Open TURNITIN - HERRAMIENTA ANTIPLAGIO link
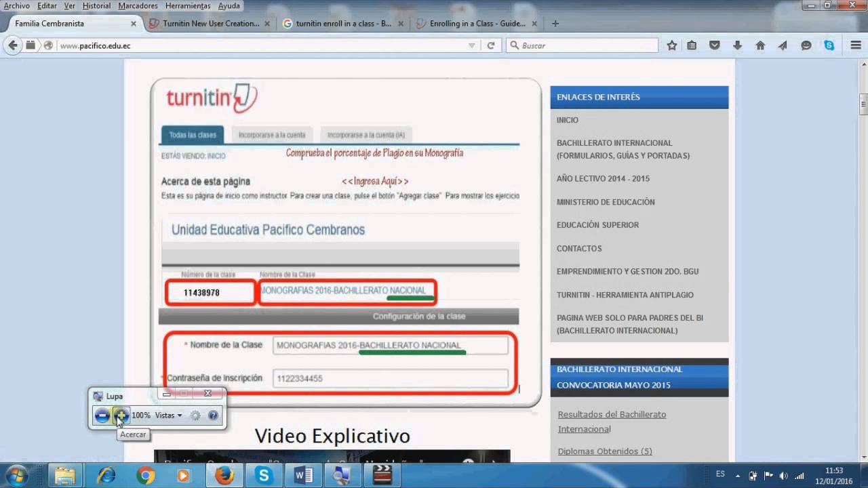This screenshot has width=868, height=488. tap(625, 295)
